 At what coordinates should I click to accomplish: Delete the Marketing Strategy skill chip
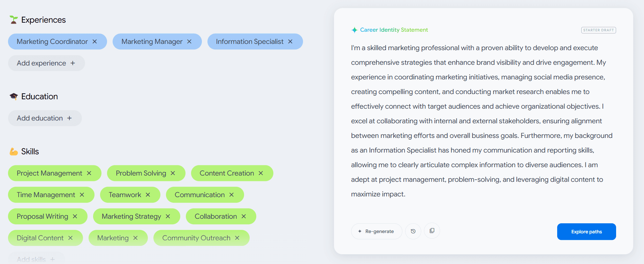pyautogui.click(x=168, y=216)
